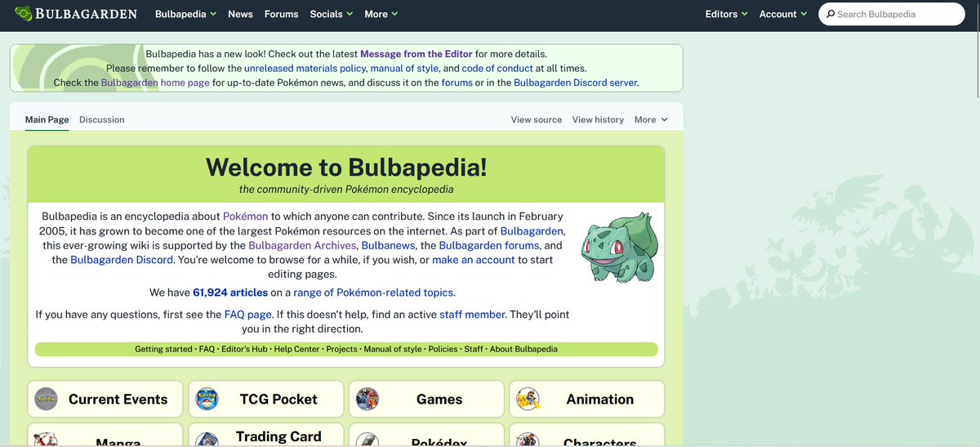Open the 61,924 articles link

[230, 293]
